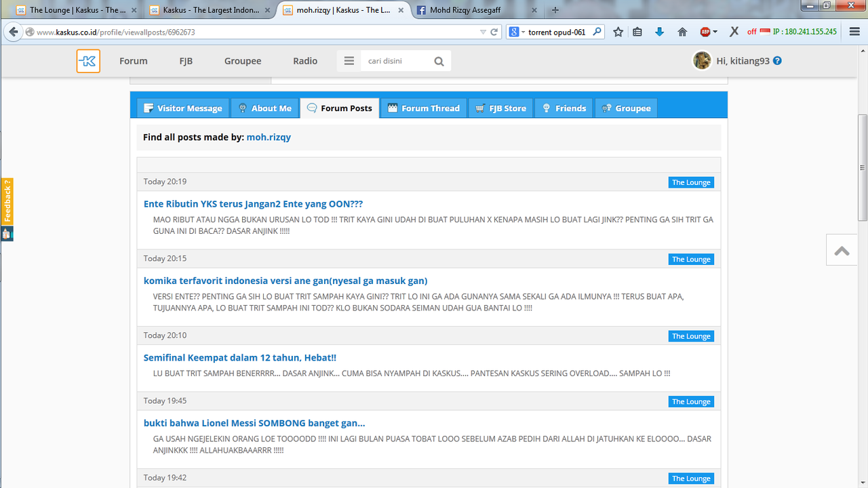Click the browser back arrow button
The image size is (868, 488).
pyautogui.click(x=13, y=32)
